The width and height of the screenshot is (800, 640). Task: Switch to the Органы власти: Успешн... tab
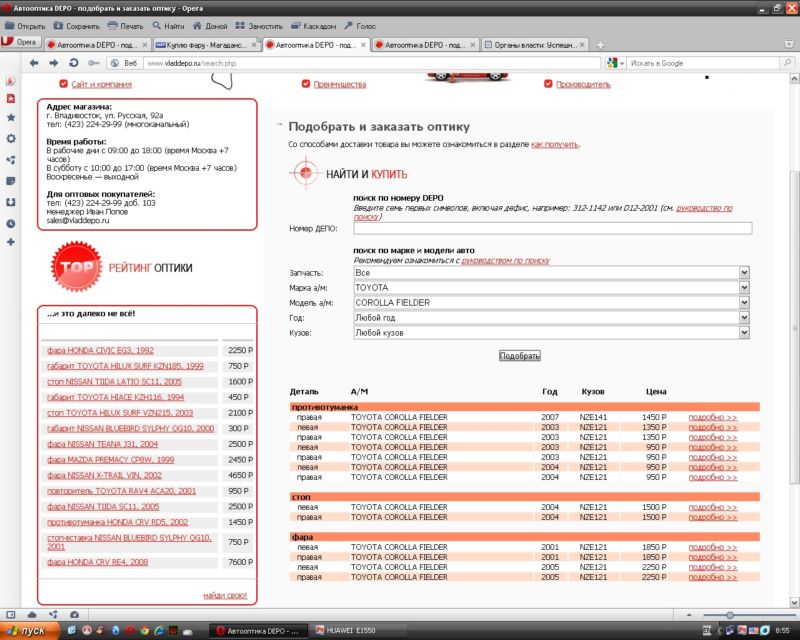click(x=534, y=45)
